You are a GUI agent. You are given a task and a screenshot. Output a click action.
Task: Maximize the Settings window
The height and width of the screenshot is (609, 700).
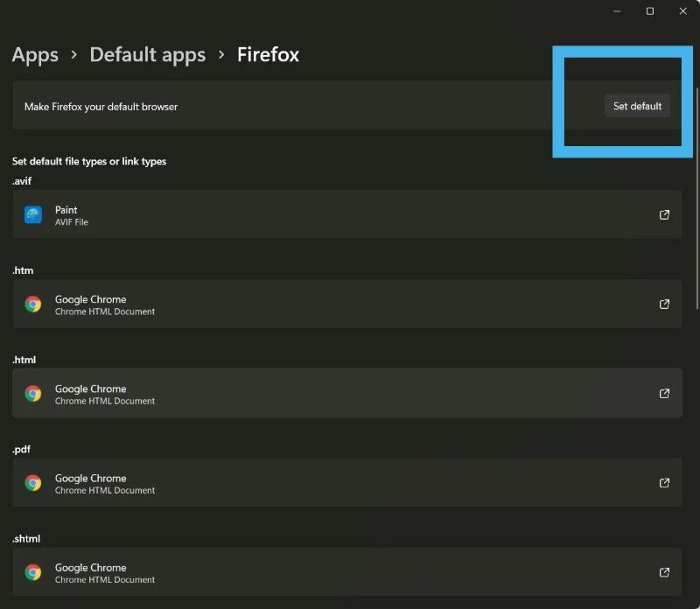(650, 11)
